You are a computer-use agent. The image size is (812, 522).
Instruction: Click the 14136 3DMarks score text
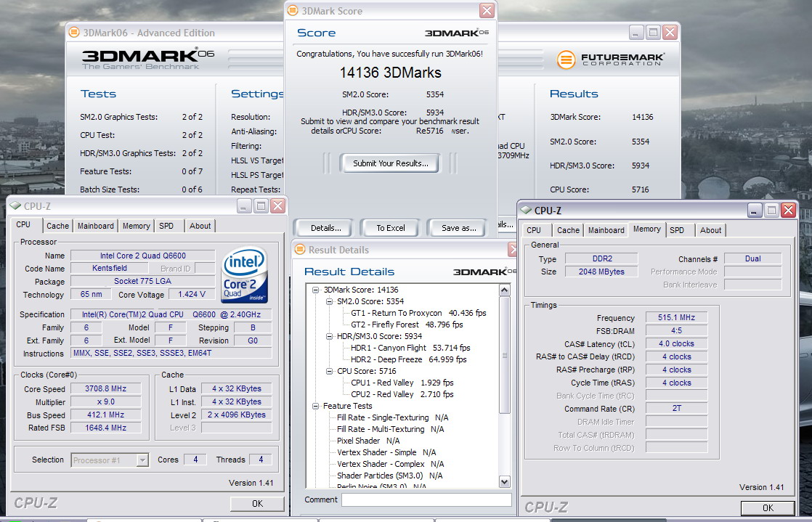391,73
